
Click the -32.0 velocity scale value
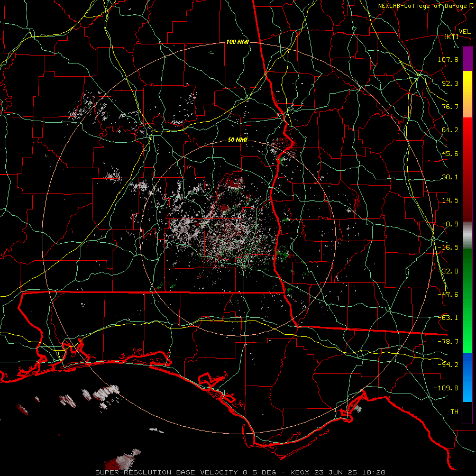[x=448, y=271]
